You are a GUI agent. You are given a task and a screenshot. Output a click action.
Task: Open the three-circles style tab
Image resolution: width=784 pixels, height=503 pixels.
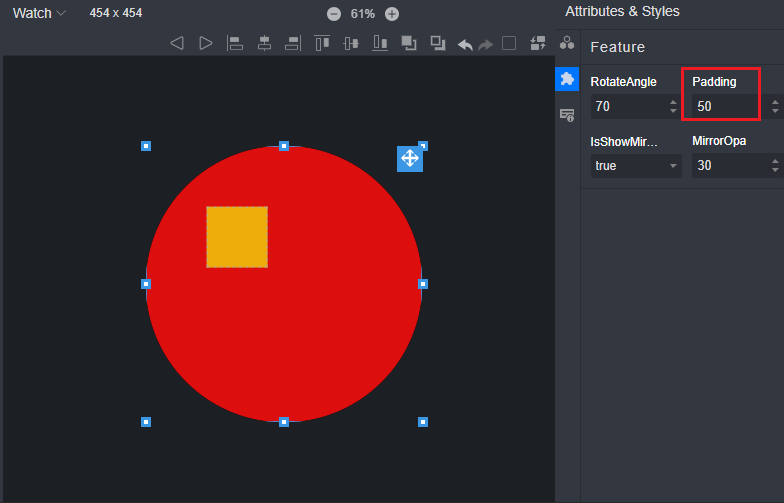[567, 43]
